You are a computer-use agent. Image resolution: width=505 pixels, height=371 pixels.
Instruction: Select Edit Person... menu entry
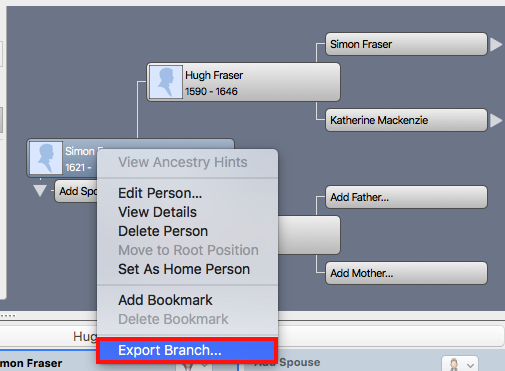(160, 193)
